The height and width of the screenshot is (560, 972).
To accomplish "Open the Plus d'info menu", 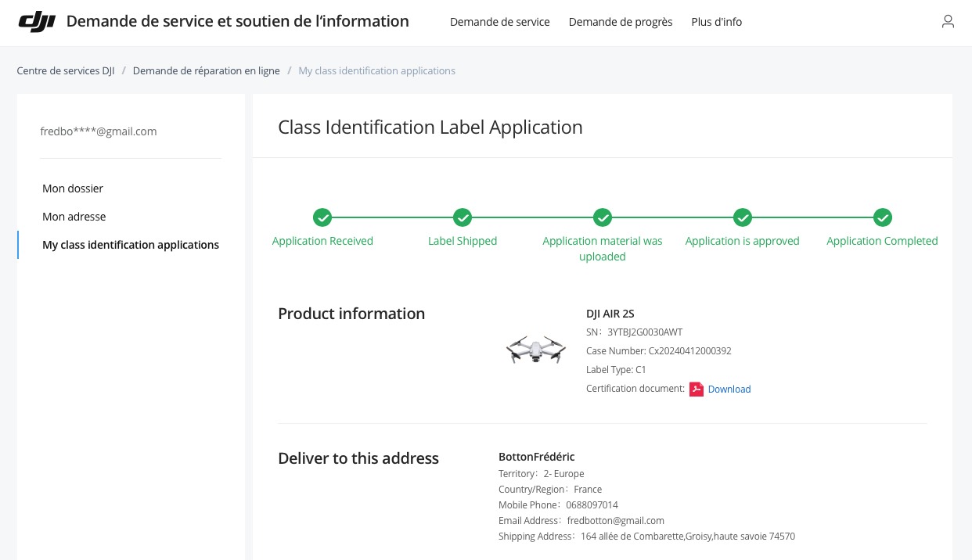I will (x=717, y=22).
